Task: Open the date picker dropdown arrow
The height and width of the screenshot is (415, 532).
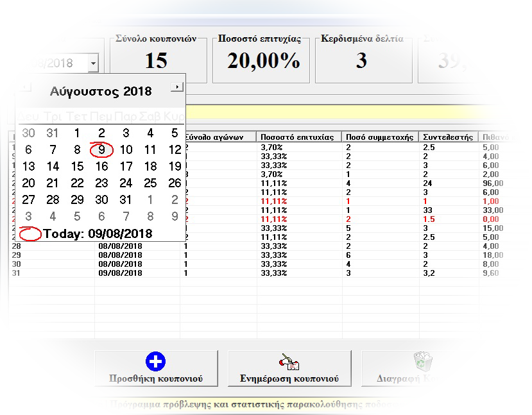Action: click(94, 63)
